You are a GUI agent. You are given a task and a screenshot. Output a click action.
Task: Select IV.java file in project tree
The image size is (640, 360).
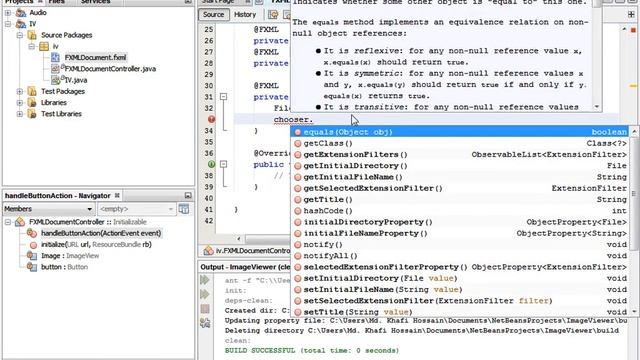(x=76, y=80)
